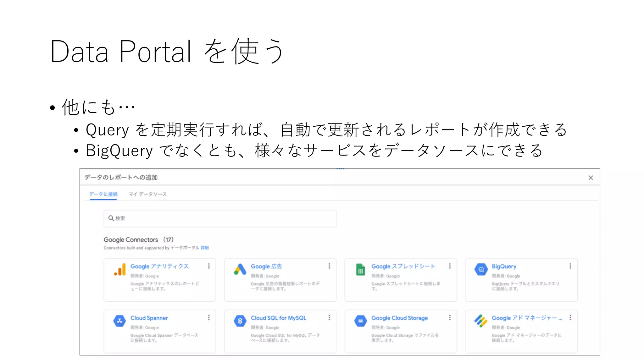Click the Google スプレッドシート card description text

pyautogui.click(x=406, y=286)
